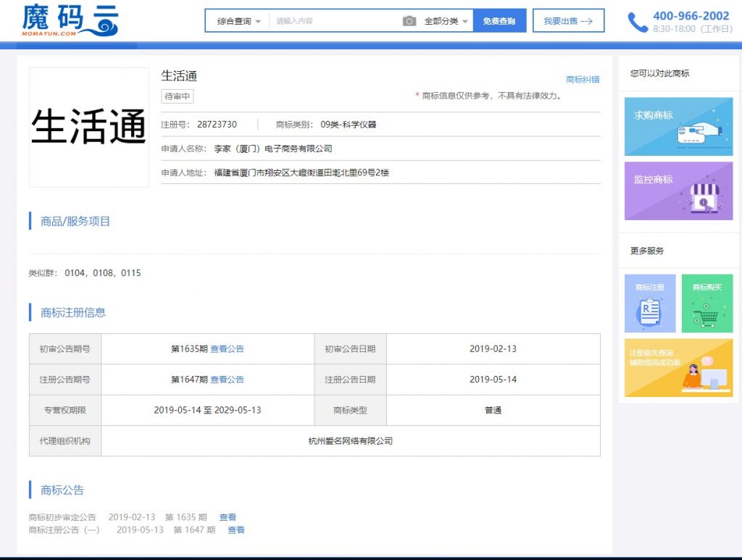Screen dimensions: 742x560
Task: Select the 求购商标 sidebar card
Action: tap(678, 127)
